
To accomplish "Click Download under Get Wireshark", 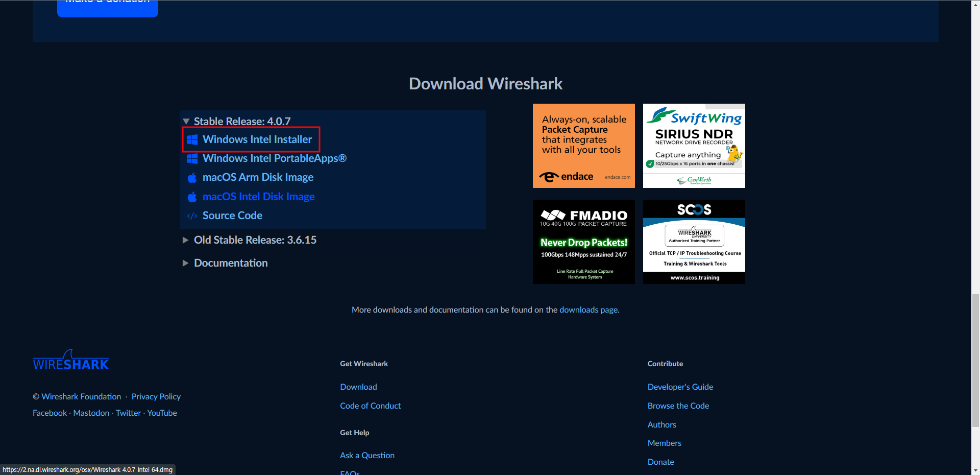I will coord(358,387).
